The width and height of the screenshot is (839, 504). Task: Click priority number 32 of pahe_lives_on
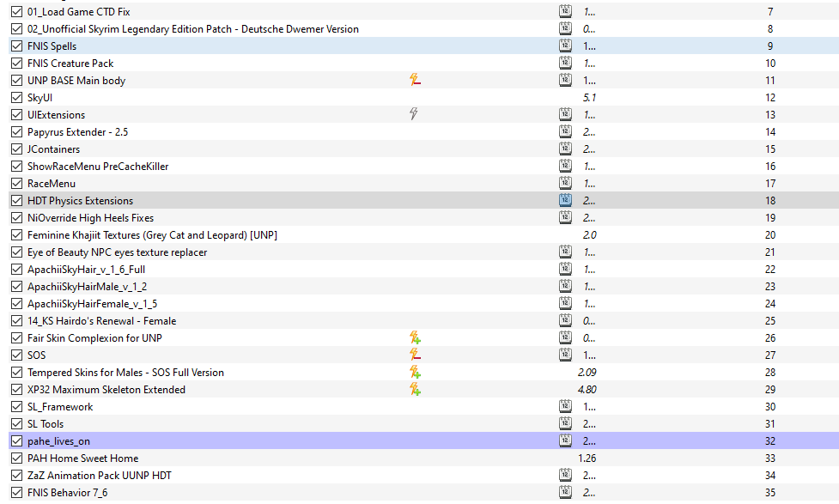pos(770,440)
